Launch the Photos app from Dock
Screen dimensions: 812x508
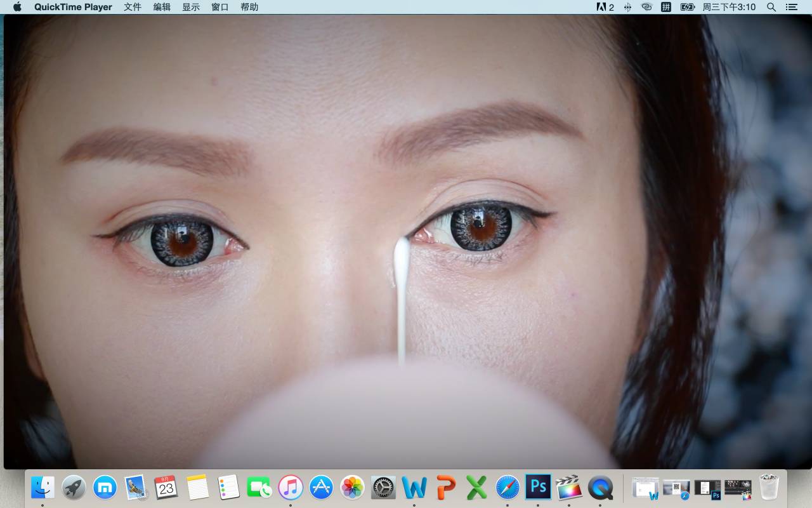352,488
